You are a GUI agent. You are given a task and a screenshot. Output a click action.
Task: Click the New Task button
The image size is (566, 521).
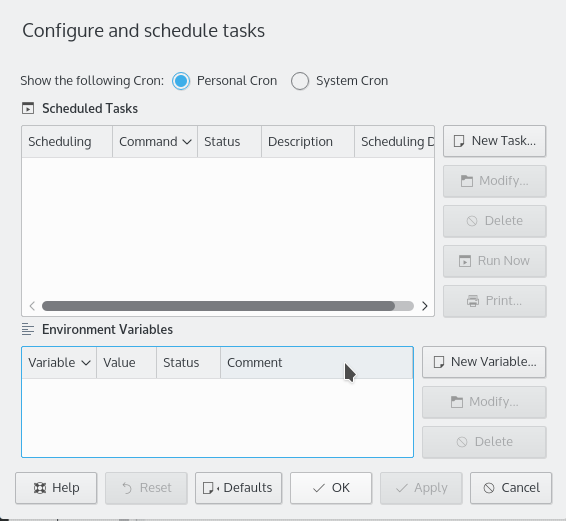pyautogui.click(x=495, y=141)
